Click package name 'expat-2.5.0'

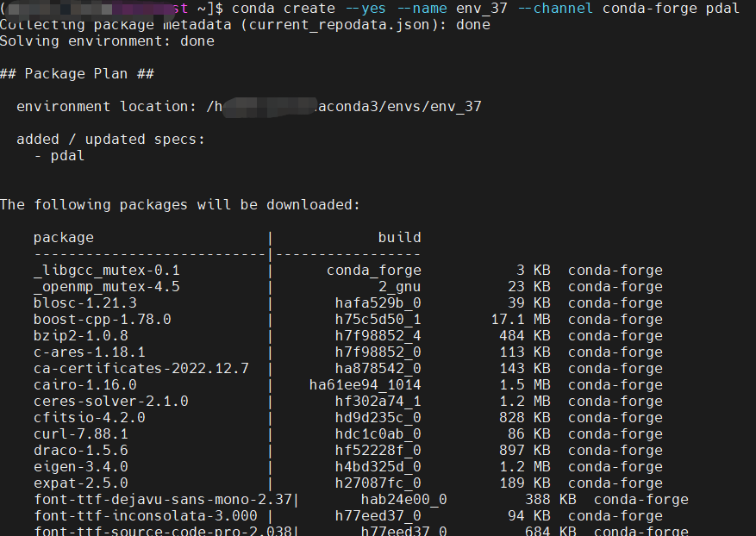80,483
